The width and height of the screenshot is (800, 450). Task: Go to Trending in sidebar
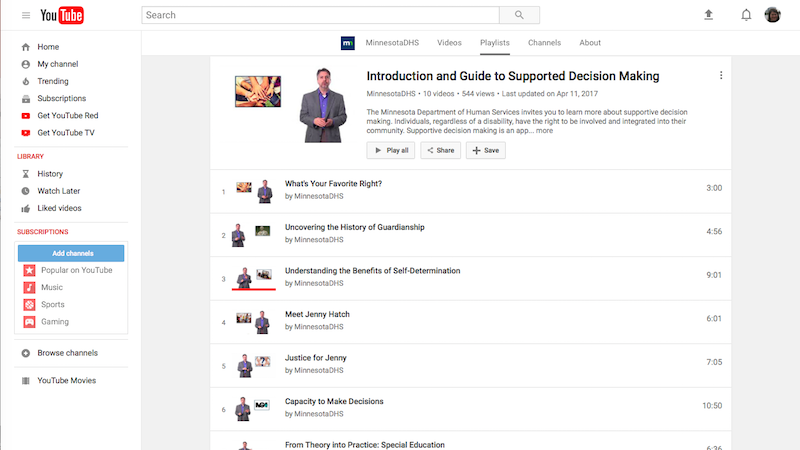53,81
